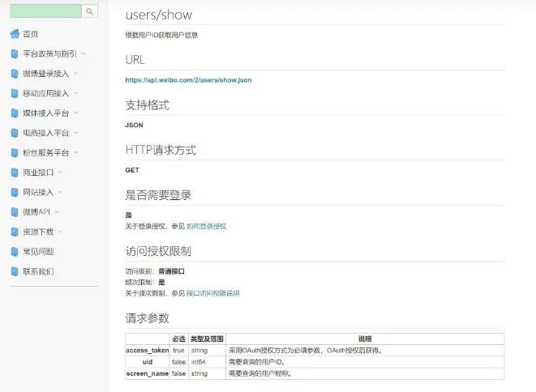536x392 pixels.
Task: Click the 是否需要登录 section heading
Action: coord(158,195)
